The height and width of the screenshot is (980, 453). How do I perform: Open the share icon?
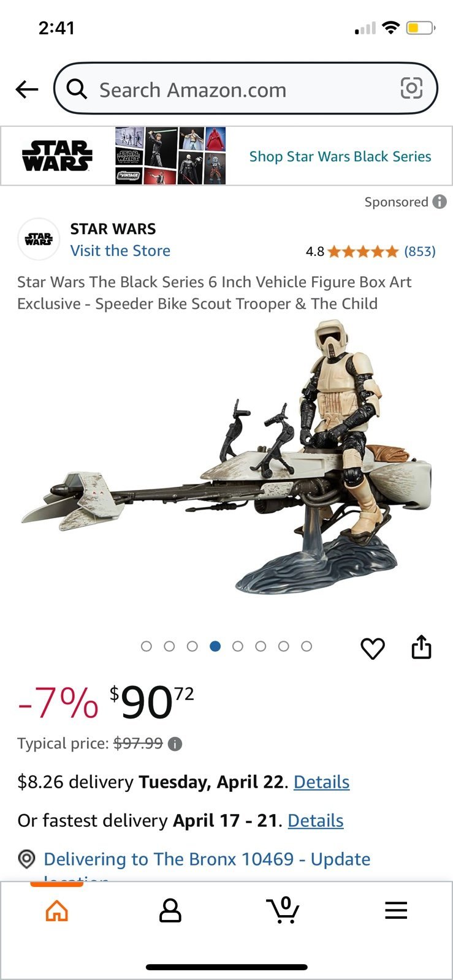[422, 647]
